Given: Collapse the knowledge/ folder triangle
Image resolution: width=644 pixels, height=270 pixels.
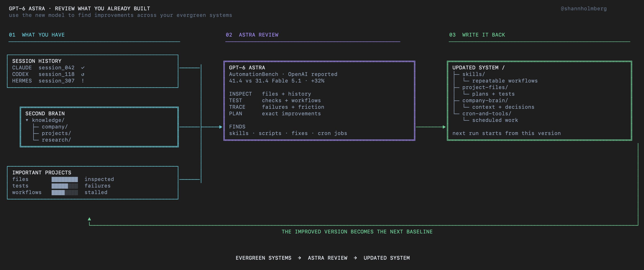Looking at the screenshot, I should [27, 120].
